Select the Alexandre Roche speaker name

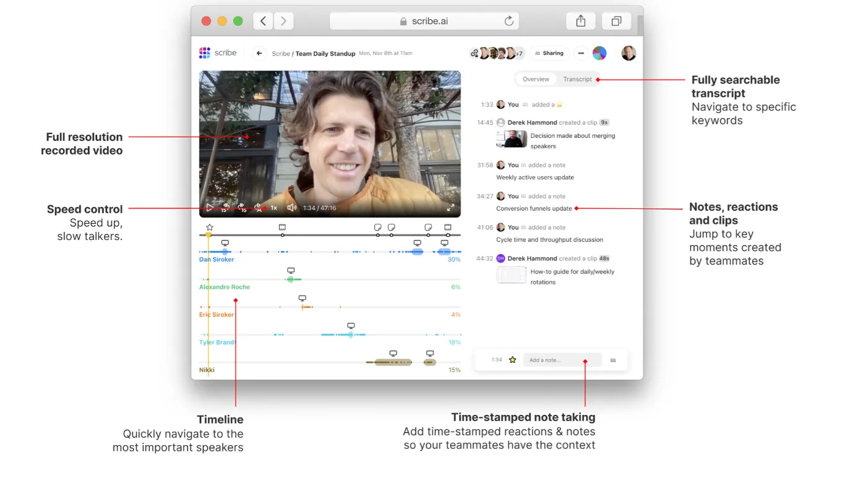(225, 287)
